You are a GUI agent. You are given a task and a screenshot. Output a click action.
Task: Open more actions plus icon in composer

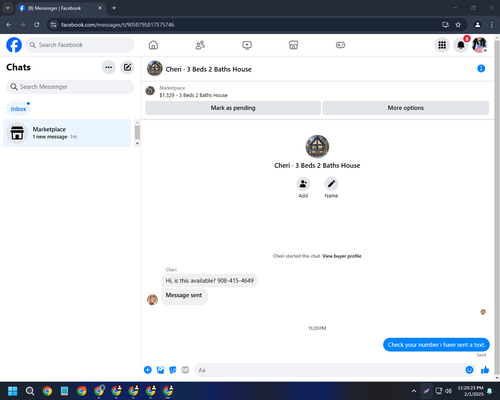[148, 370]
